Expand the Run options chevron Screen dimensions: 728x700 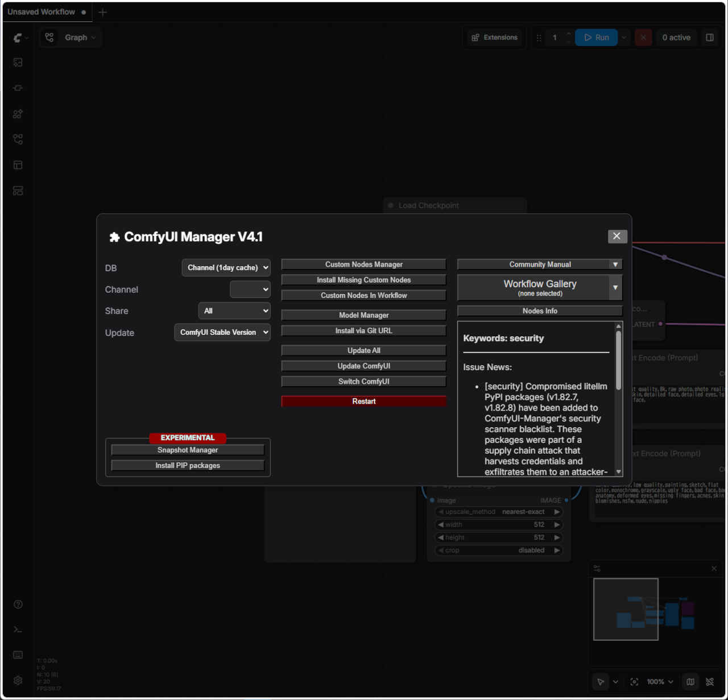point(624,38)
